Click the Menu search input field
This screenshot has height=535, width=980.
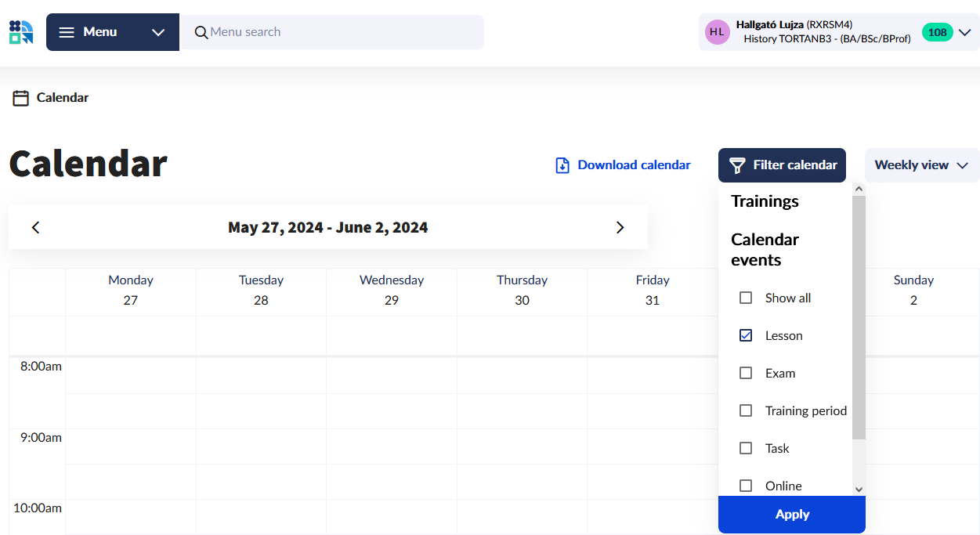(342, 32)
